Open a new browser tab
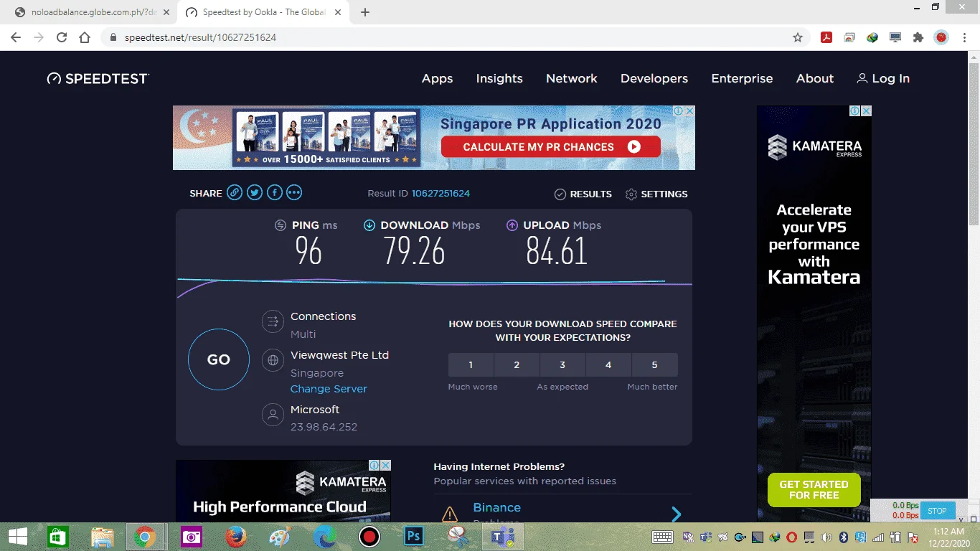This screenshot has height=551, width=980. 365,12
